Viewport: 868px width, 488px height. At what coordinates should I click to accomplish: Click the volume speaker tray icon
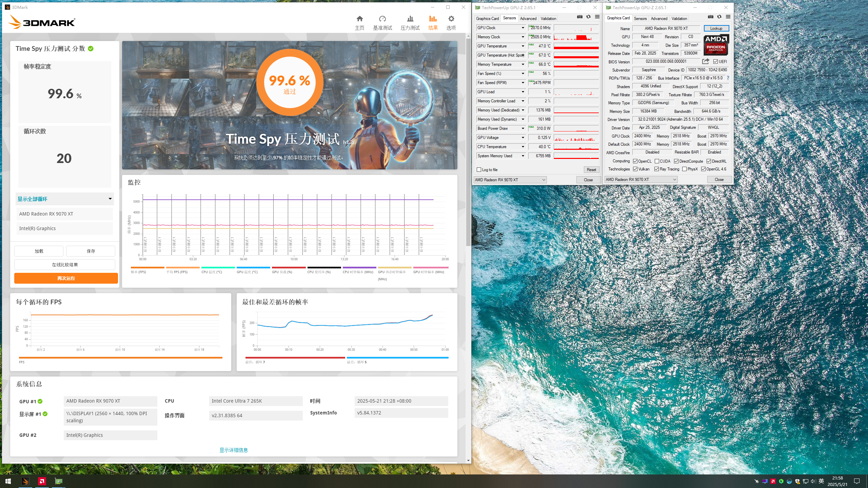click(x=813, y=481)
